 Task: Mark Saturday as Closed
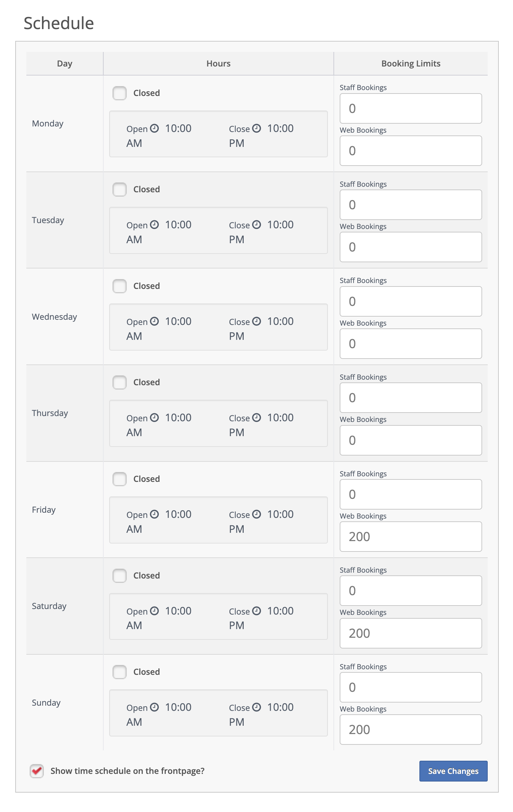point(120,575)
